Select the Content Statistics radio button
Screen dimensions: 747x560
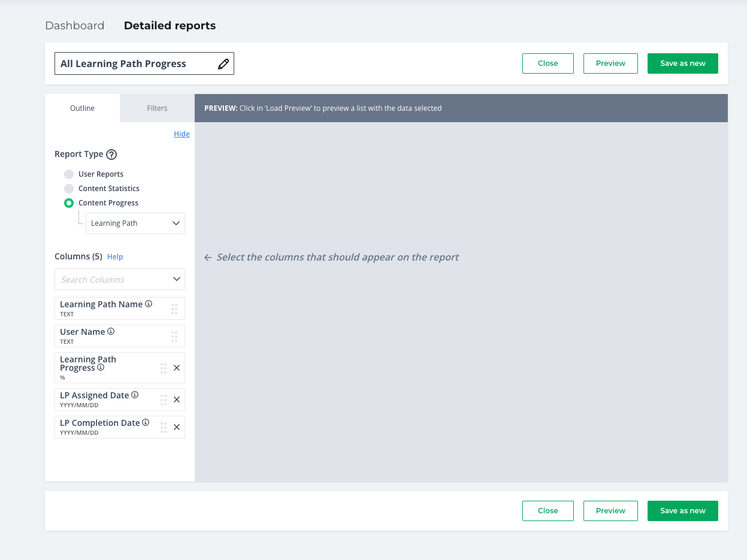click(69, 189)
